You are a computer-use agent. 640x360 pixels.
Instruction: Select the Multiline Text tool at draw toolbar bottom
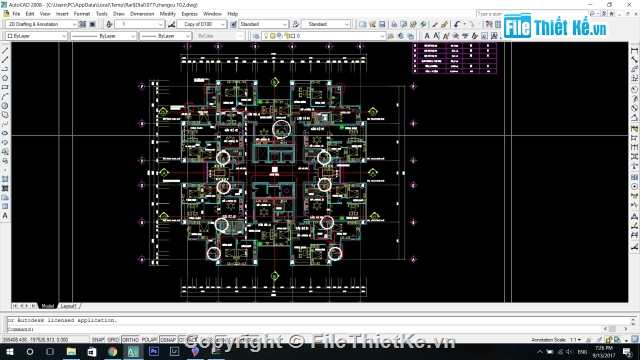click(5, 216)
